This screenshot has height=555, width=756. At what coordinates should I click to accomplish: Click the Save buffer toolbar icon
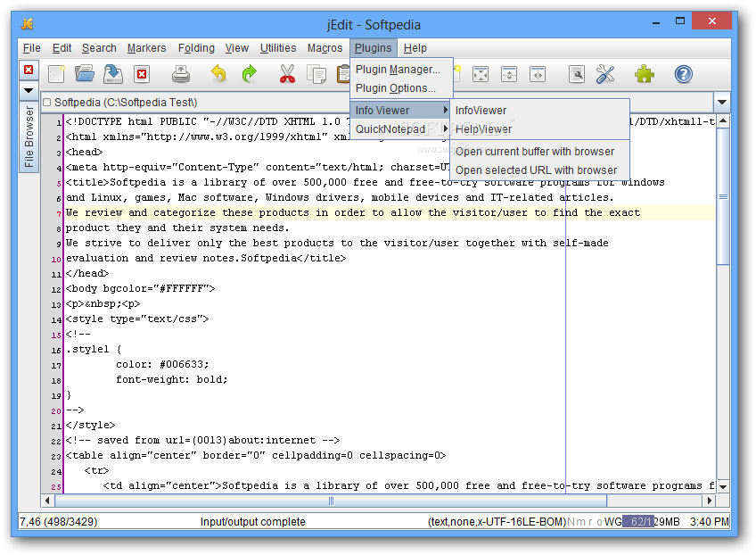pos(113,74)
